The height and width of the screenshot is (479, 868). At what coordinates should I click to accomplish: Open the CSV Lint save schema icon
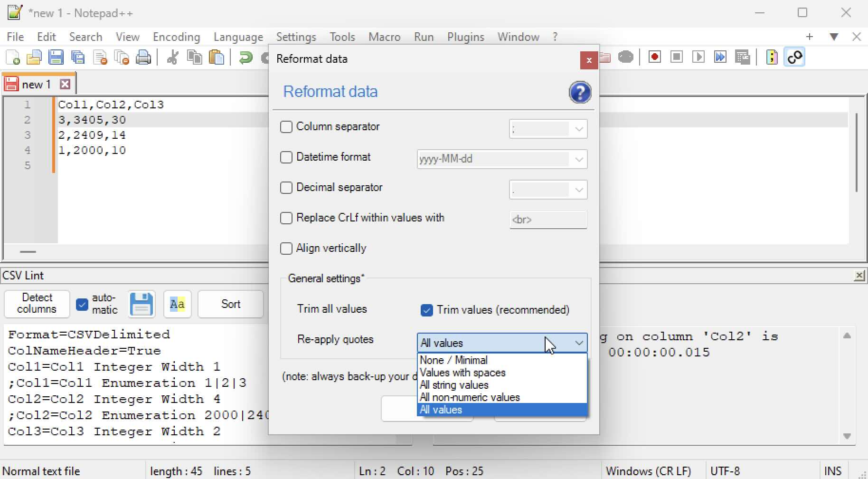pos(141,304)
